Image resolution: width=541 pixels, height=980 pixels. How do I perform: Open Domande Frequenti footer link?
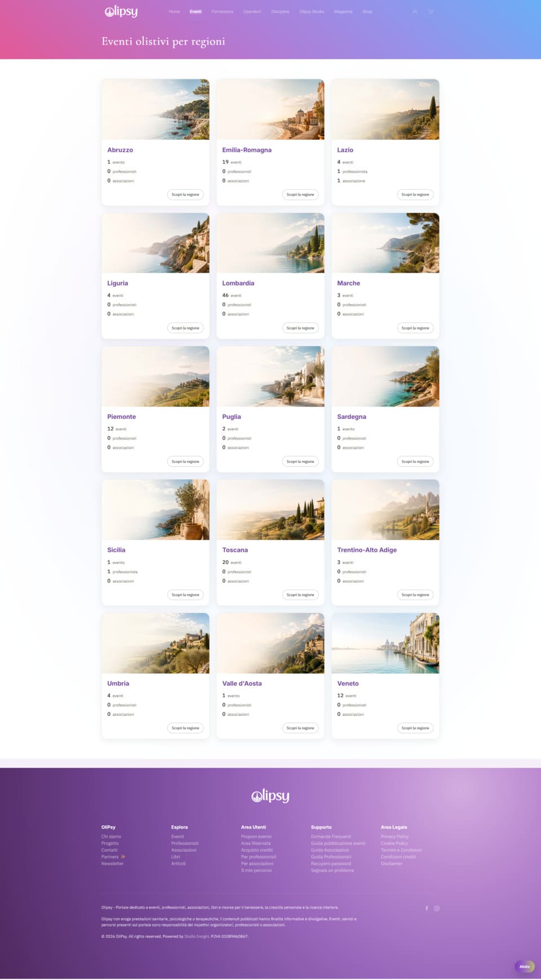coord(331,836)
